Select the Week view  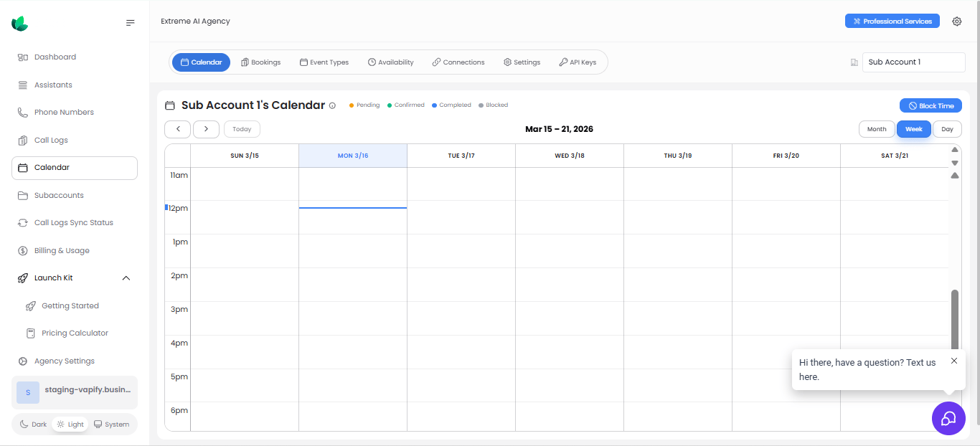click(x=914, y=129)
